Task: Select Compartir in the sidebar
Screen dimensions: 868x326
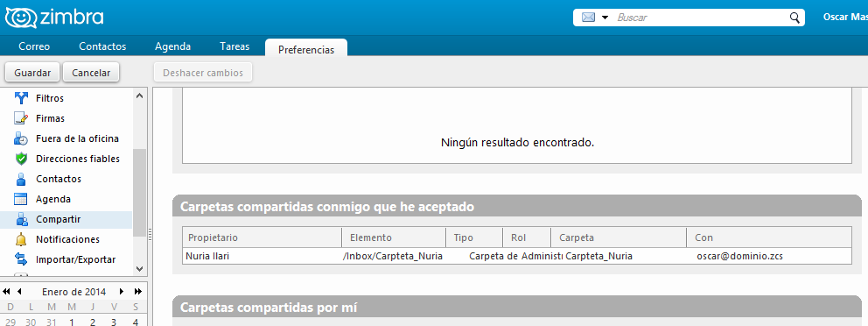Action: coord(59,219)
